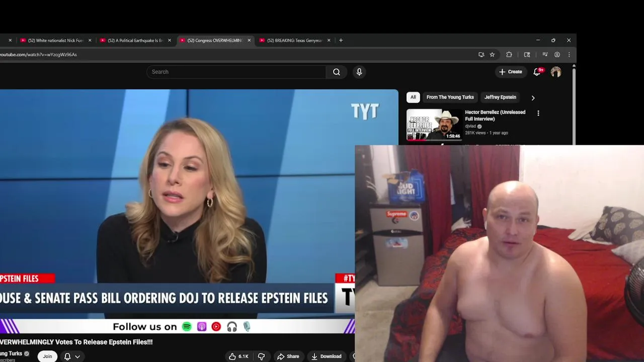Click the Votes To Release Epstein Files title
Screen dimensions: 644x362
(76, 342)
